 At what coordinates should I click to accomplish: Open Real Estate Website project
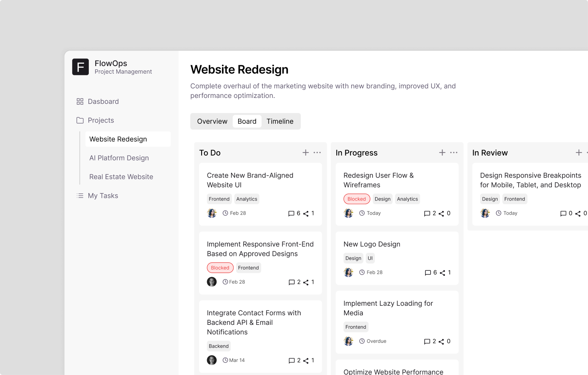pyautogui.click(x=121, y=177)
